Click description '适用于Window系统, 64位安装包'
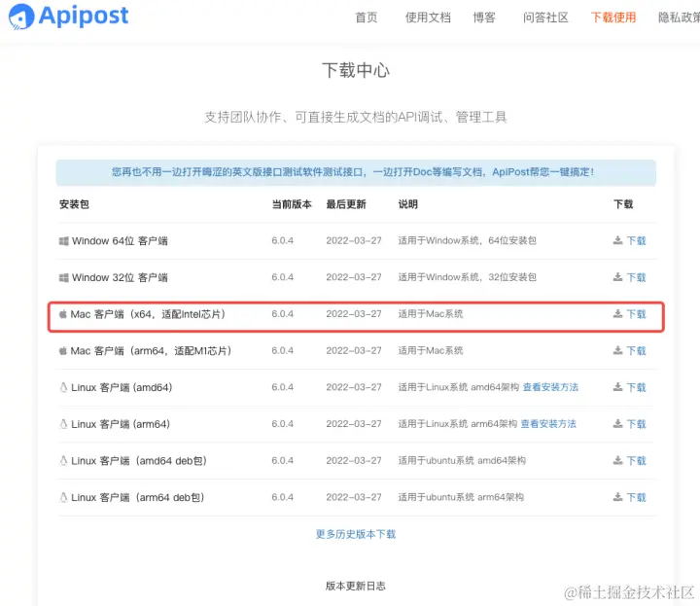 pos(468,240)
